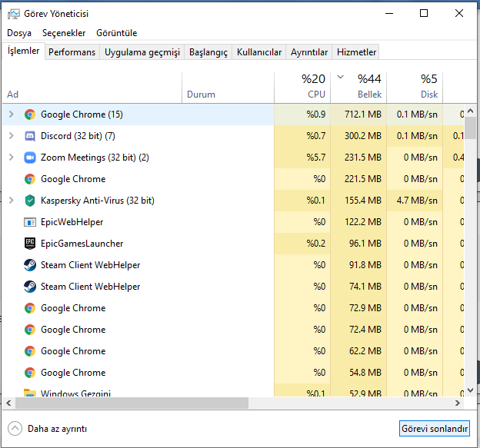
Task: Click the Kaspersky Anti-Virus shield icon
Action: pos(30,201)
